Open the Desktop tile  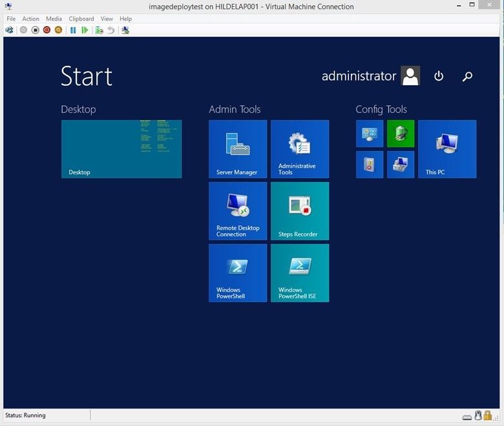(x=121, y=149)
